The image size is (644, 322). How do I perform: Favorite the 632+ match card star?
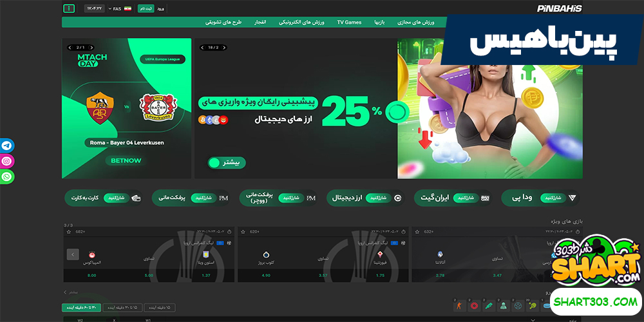click(x=417, y=232)
